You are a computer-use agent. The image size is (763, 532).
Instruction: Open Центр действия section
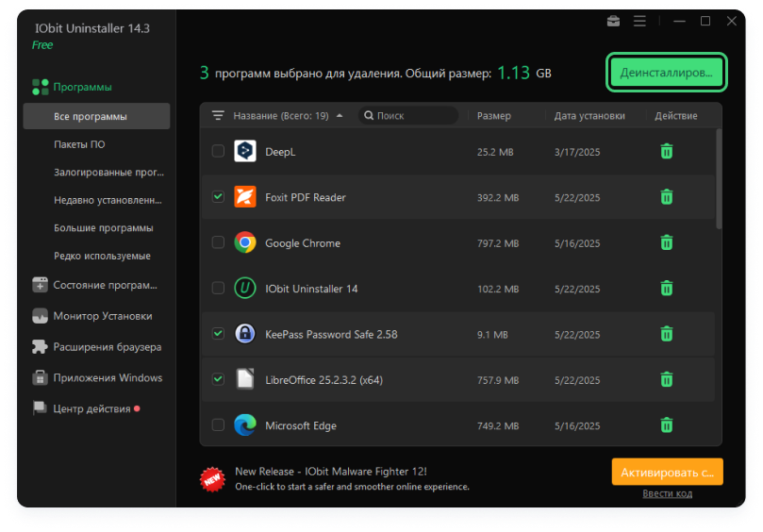coord(91,408)
